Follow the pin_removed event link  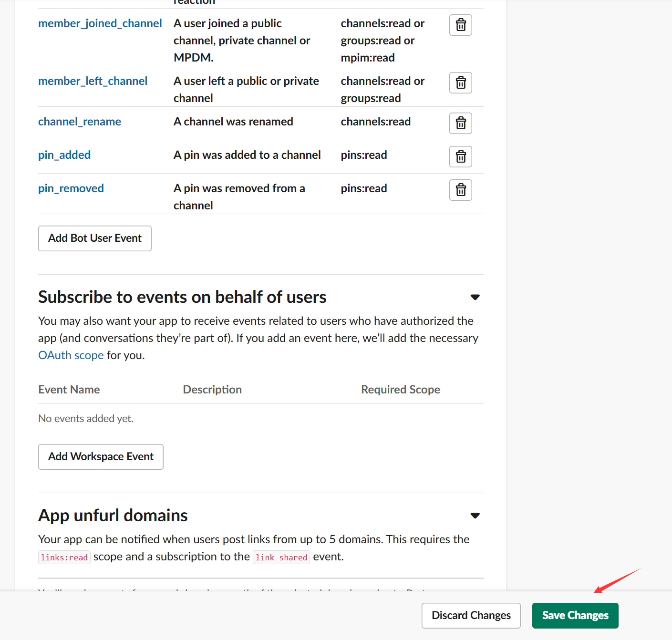[71, 188]
